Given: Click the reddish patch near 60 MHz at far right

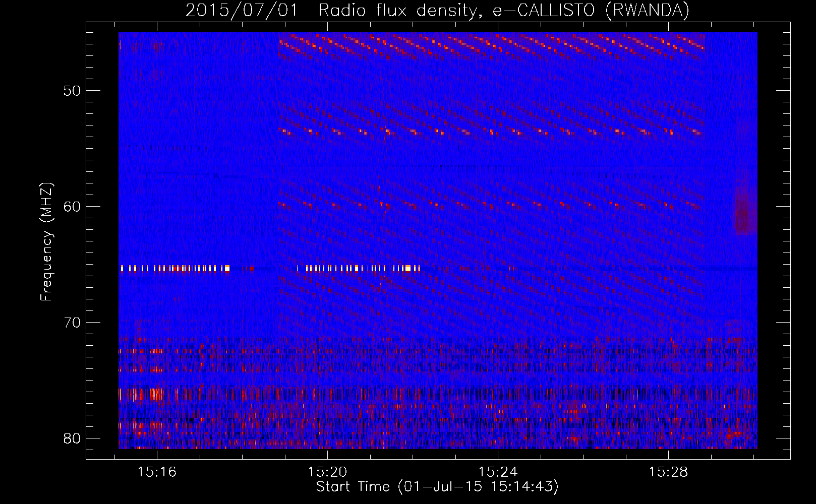Looking at the screenshot, I should 744,211.
